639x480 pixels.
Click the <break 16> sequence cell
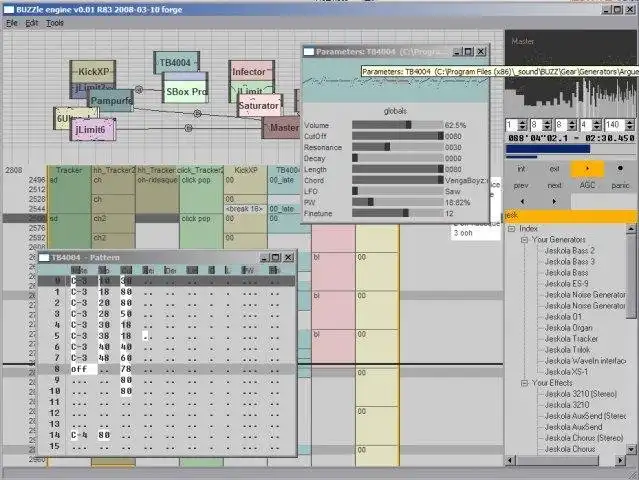(x=244, y=209)
